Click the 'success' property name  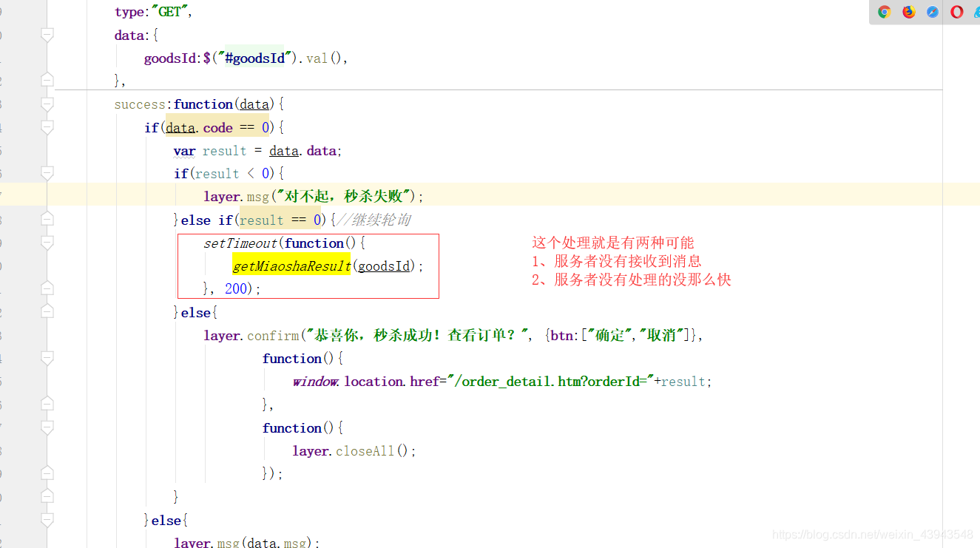140,105
